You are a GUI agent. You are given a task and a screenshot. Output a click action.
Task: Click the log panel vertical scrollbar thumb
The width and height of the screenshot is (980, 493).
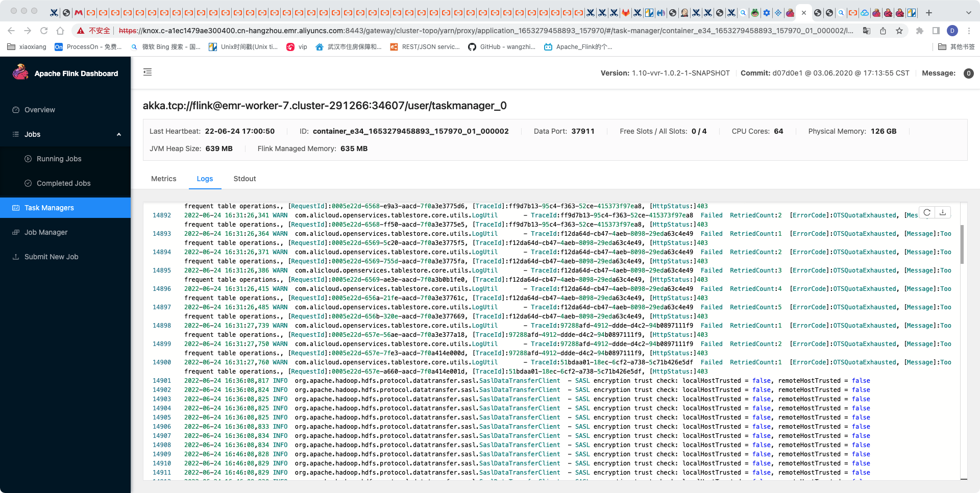(962, 244)
